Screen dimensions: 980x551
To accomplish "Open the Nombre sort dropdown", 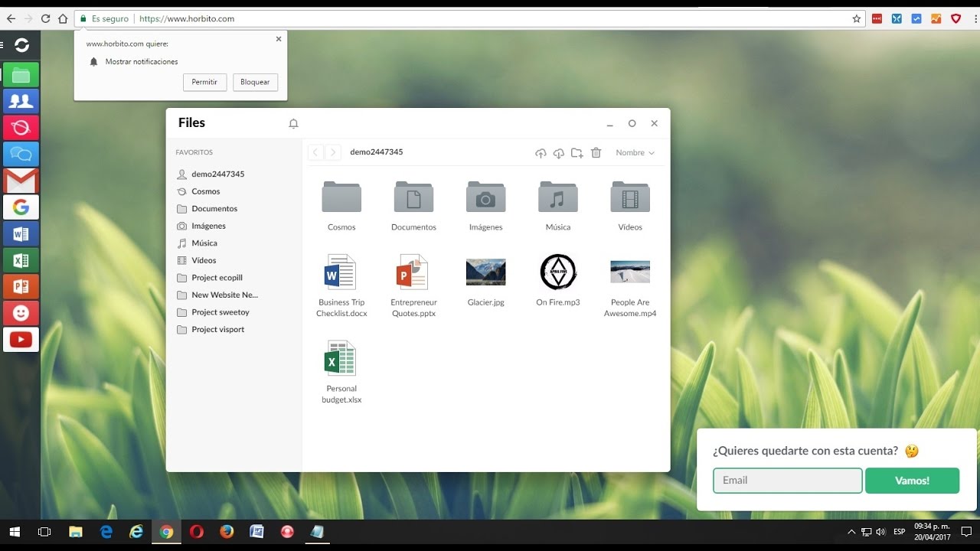I will coord(635,153).
